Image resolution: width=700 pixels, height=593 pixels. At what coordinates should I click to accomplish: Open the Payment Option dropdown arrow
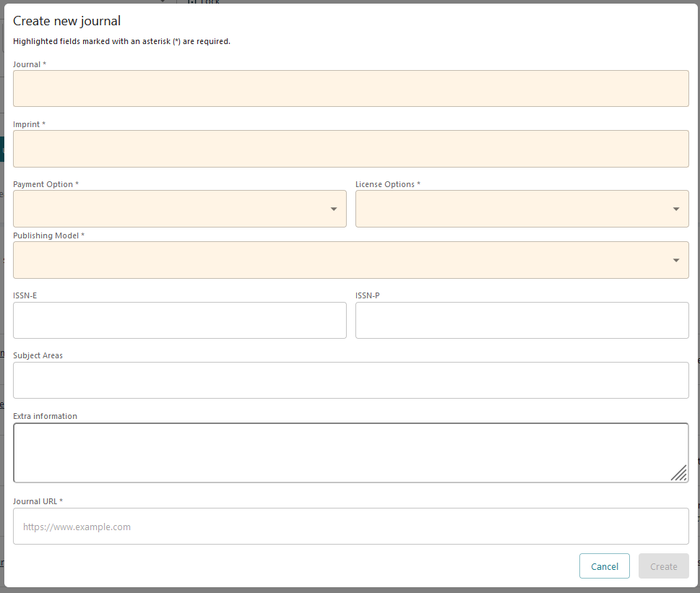click(333, 208)
